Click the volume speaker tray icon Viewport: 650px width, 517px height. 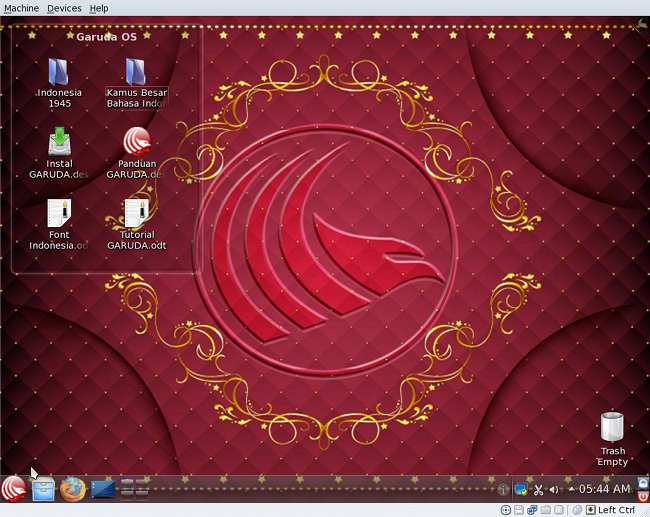(554, 490)
